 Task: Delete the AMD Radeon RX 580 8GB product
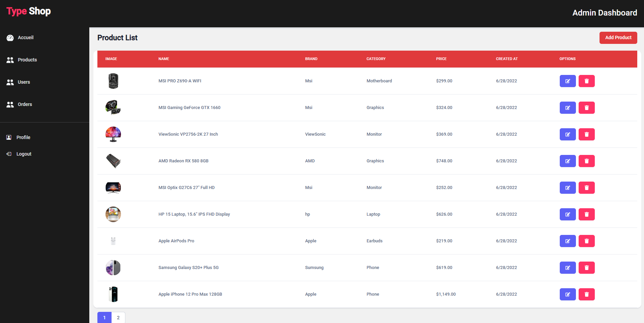[586, 161]
